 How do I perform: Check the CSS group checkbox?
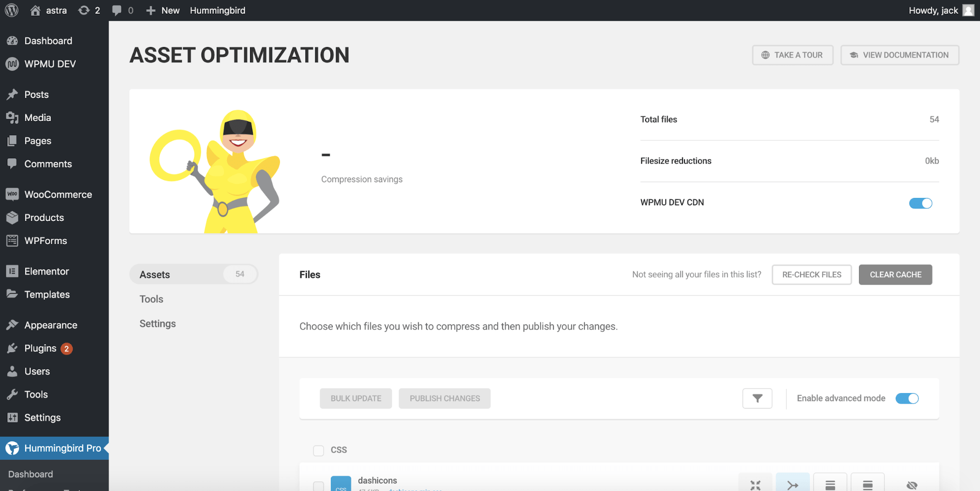(318, 450)
